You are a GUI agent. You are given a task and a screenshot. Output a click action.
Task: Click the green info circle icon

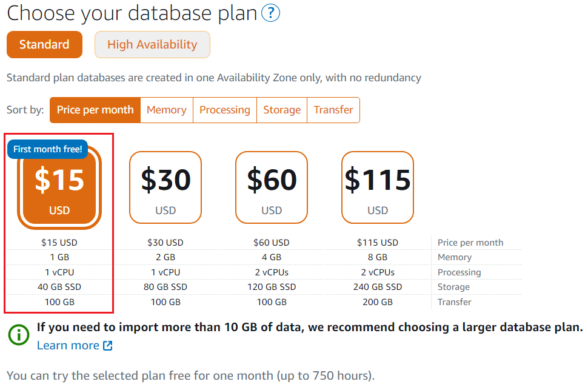(18, 334)
